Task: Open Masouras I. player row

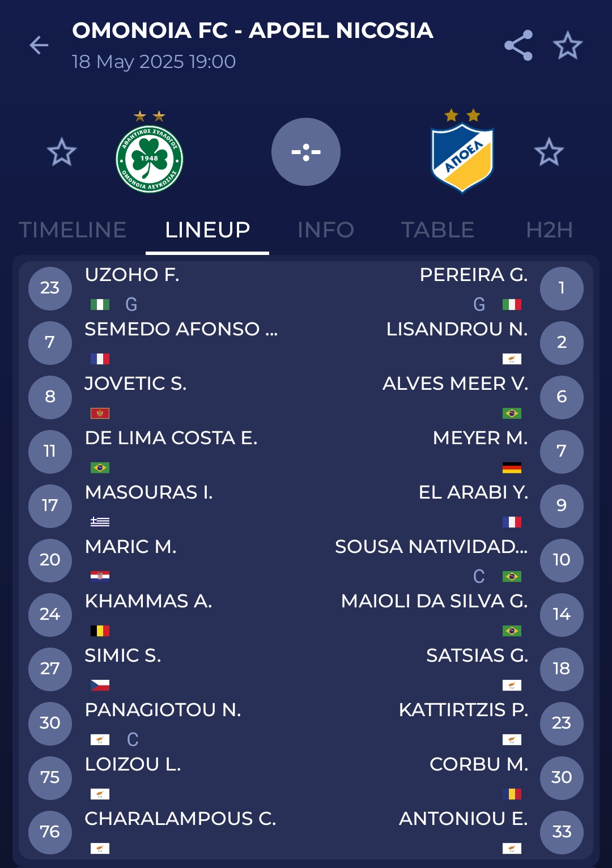Action: pos(148,493)
